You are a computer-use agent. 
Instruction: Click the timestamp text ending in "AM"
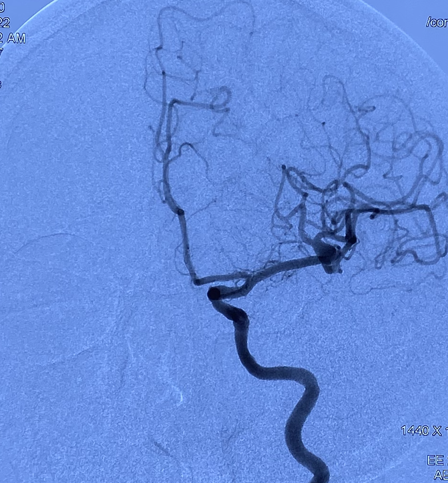tap(13, 38)
